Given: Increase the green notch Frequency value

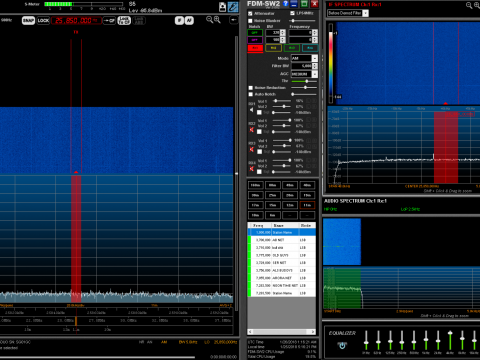Looking at the screenshot, I should tap(315, 31).
